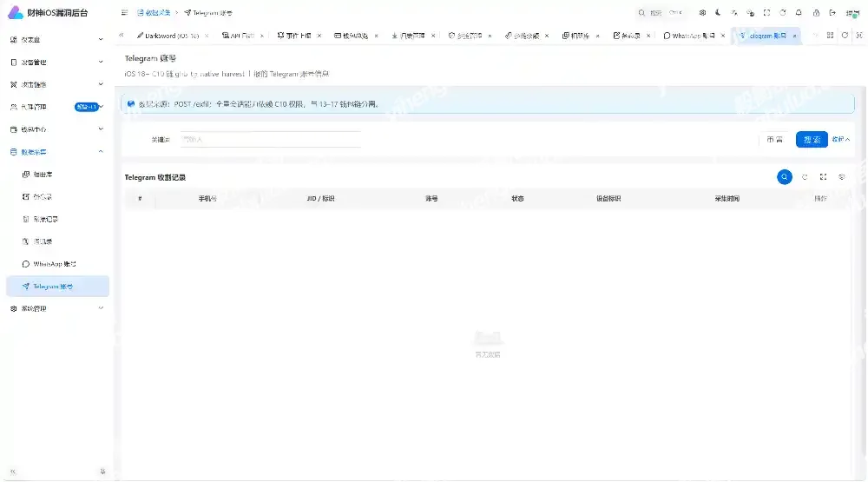Image resolution: width=868 pixels, height=482 pixels.
Task: Expand the sidebar menu showing the blue badge
Action: pyautogui.click(x=57, y=107)
